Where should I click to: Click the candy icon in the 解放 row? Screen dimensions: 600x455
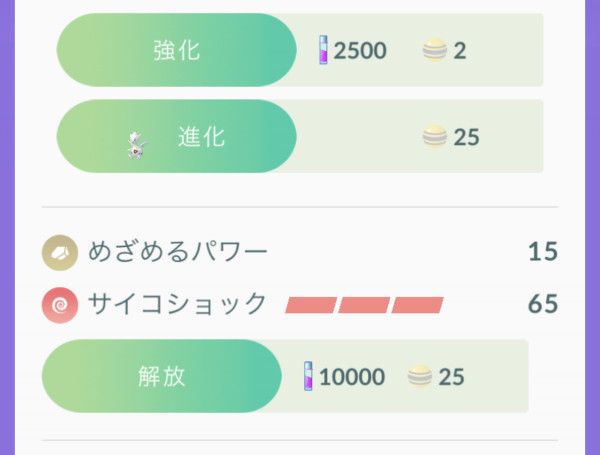[x=419, y=376]
